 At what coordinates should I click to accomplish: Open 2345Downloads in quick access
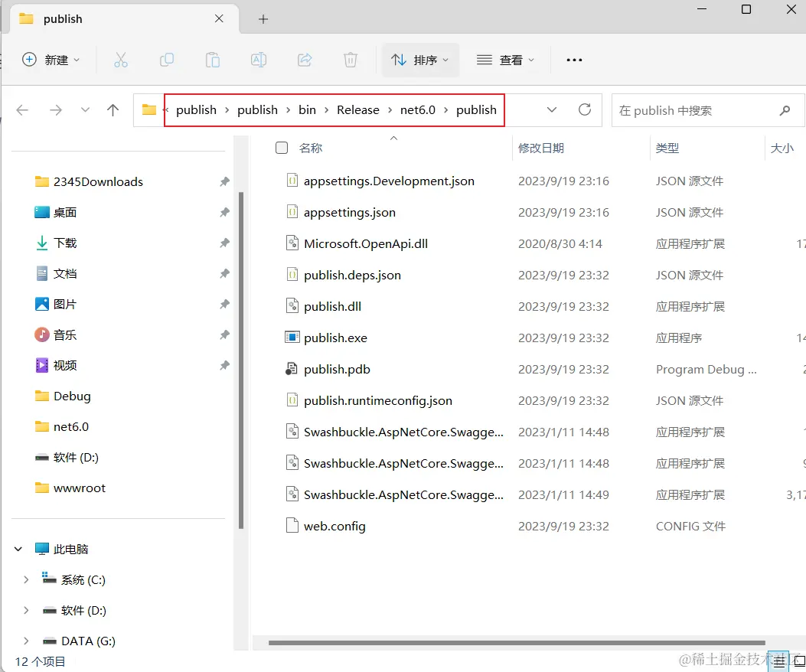coord(98,181)
